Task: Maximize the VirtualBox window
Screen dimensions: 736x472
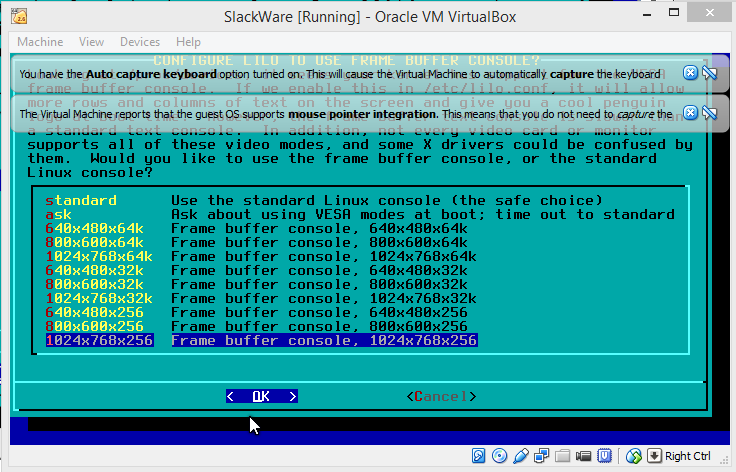Action: [674, 13]
